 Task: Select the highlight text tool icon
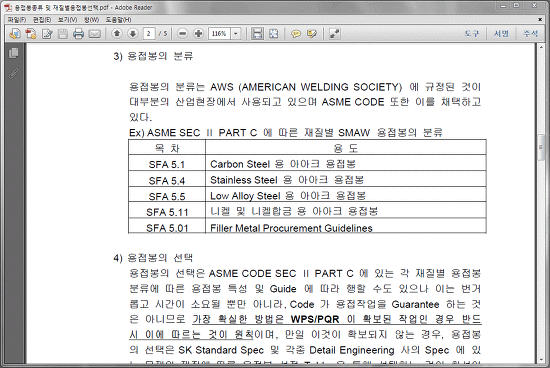[x=312, y=34]
